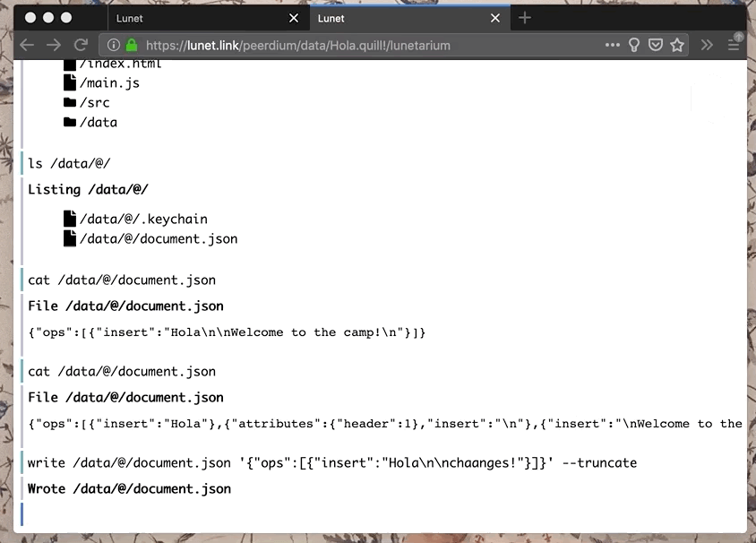Focus the empty command prompt line
This screenshot has height=543, width=756.
click(x=358, y=515)
